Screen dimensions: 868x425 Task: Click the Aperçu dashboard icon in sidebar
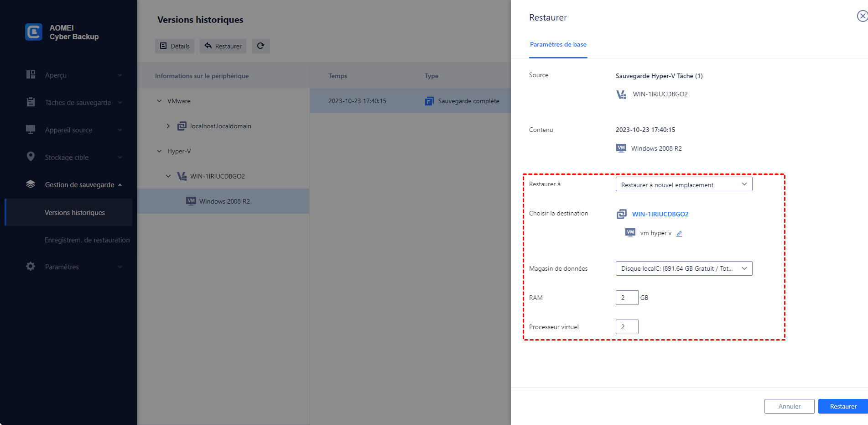click(x=31, y=75)
